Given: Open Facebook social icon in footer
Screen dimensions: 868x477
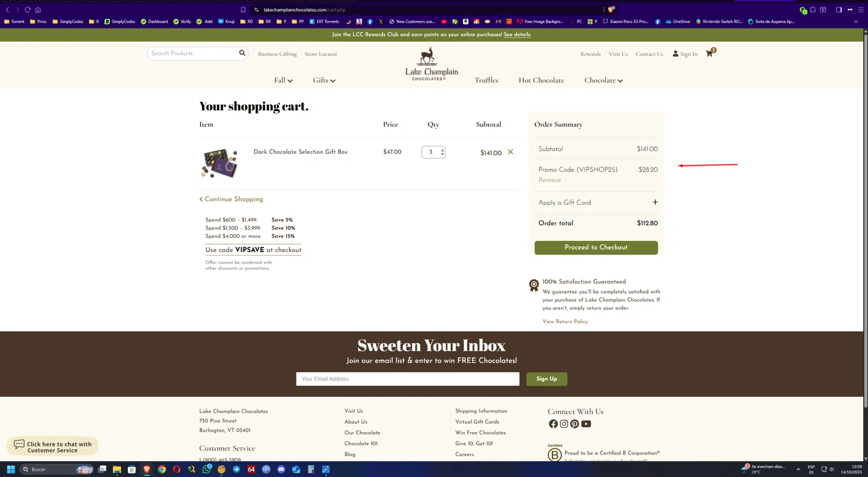Looking at the screenshot, I should [x=553, y=424].
